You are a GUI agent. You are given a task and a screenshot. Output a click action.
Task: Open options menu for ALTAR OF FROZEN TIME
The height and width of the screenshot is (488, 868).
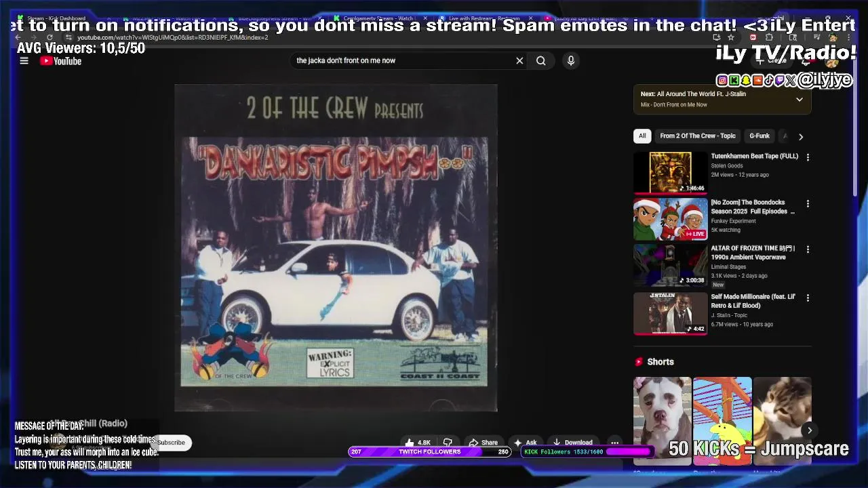[x=808, y=249]
